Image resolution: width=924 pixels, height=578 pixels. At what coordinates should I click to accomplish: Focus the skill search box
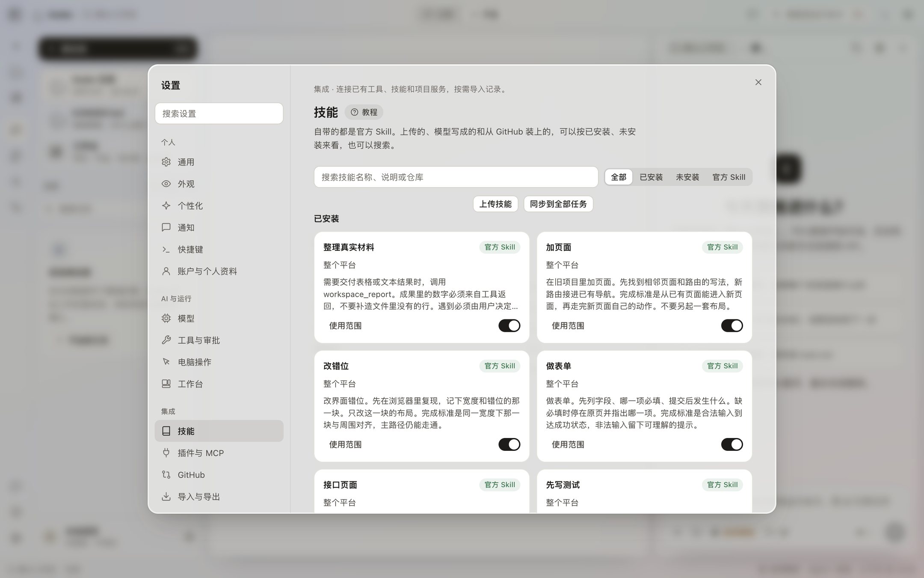[456, 177]
